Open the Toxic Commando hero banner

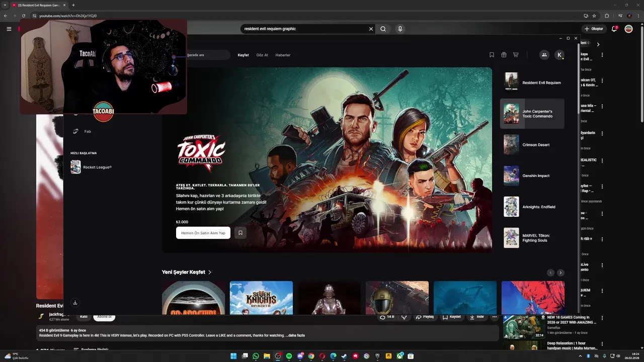tap(327, 160)
